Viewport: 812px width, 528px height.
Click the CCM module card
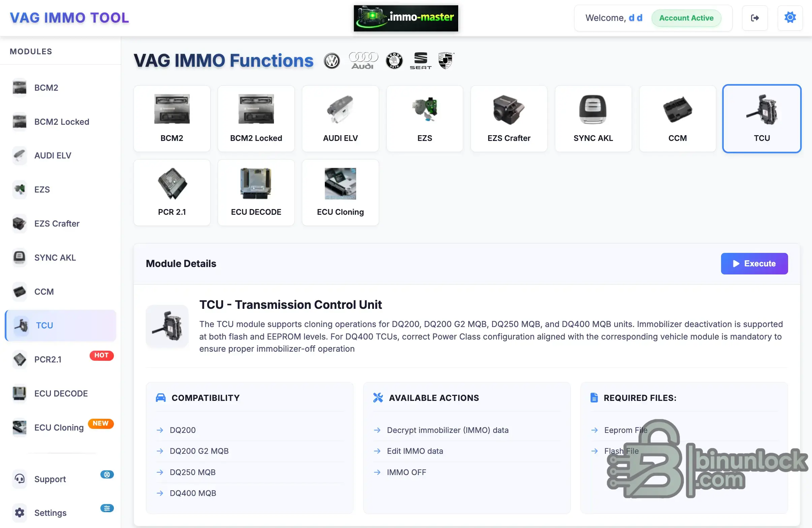pyautogui.click(x=677, y=118)
